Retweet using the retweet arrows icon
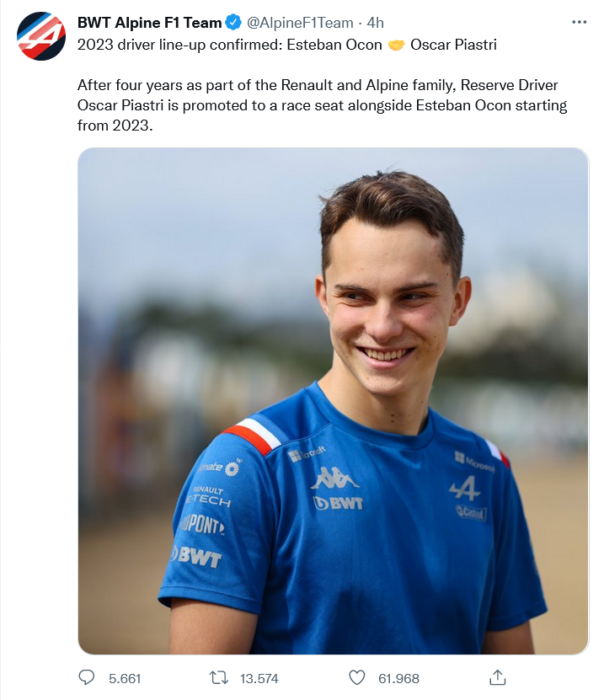This screenshot has height=700, width=604. 217,677
